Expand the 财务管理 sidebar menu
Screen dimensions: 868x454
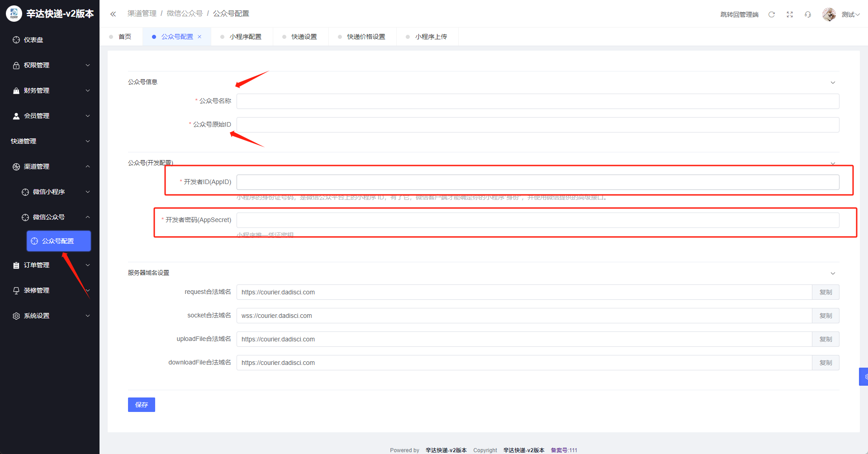pos(50,90)
